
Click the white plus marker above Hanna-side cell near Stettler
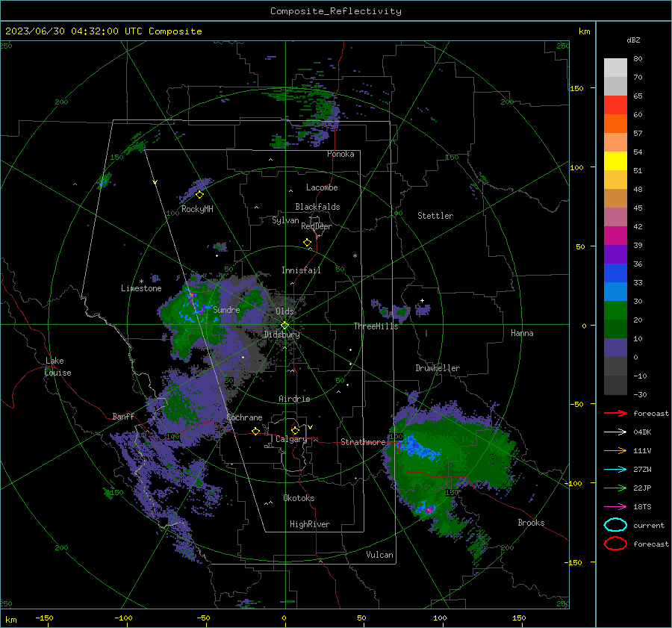pos(422,300)
